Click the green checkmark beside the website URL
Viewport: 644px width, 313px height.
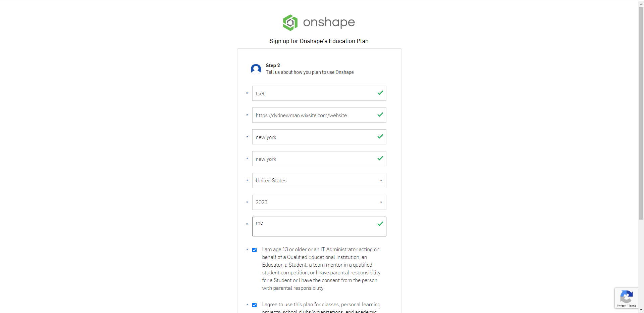pos(380,115)
